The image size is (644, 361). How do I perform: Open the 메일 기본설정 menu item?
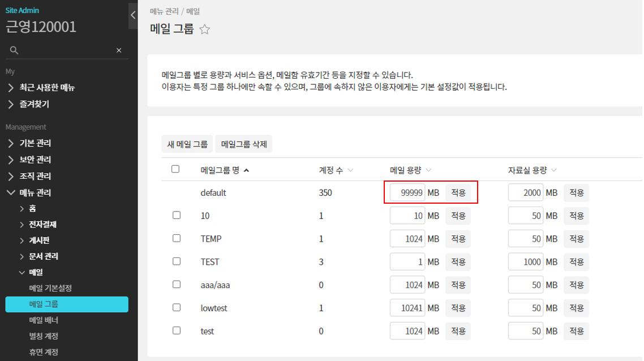(50, 288)
